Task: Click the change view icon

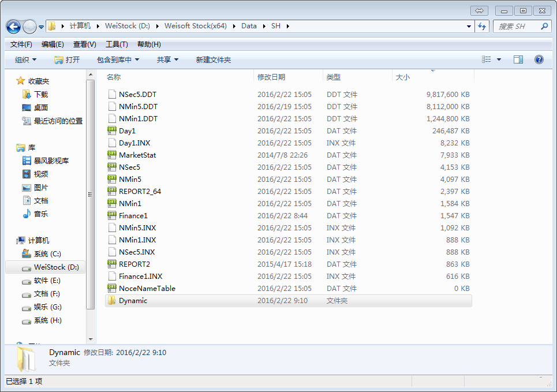Action: pos(487,59)
